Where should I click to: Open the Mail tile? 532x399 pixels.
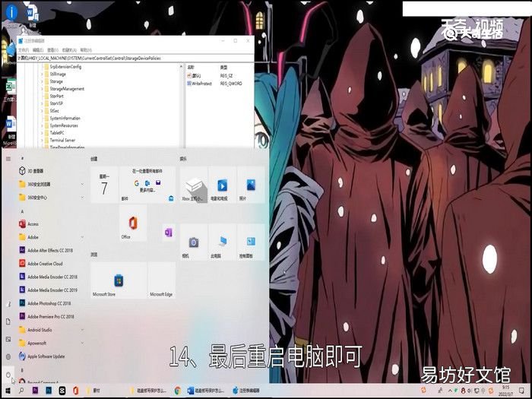(x=147, y=185)
